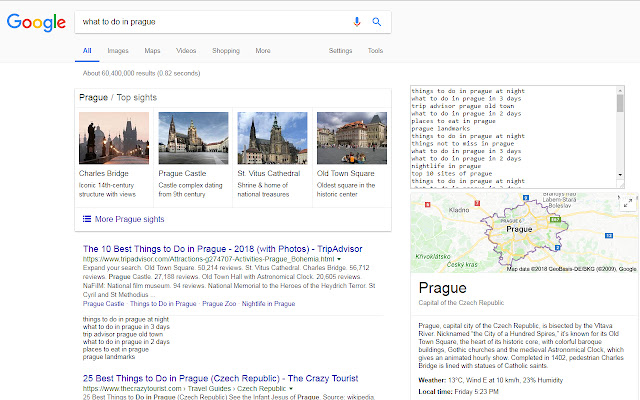Open the More search categories menu
640x400 pixels.
262,50
